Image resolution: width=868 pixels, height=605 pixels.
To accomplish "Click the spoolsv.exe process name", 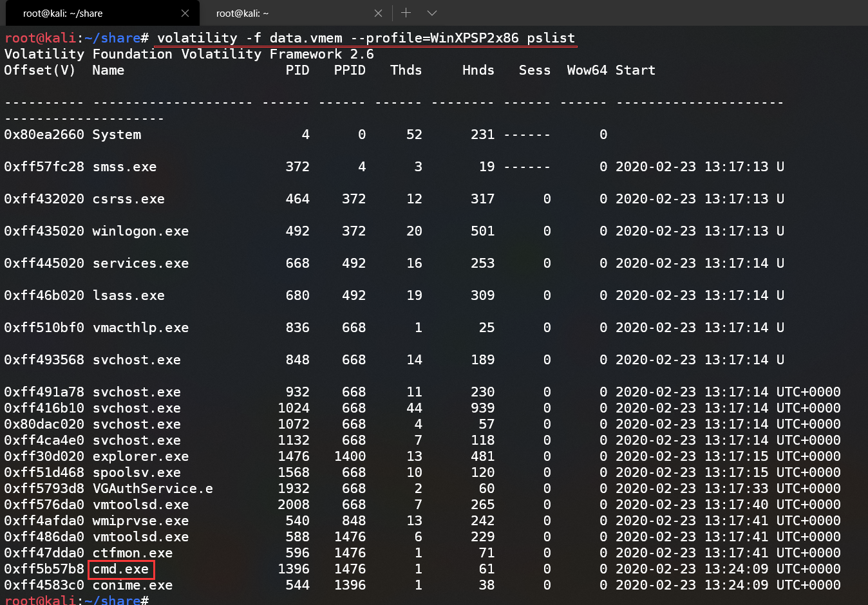I will pos(137,472).
